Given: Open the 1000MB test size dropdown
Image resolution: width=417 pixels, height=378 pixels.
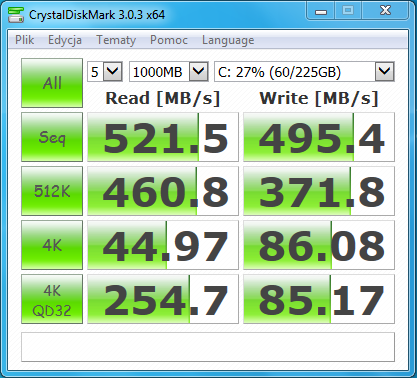Looking at the screenshot, I should (x=169, y=71).
